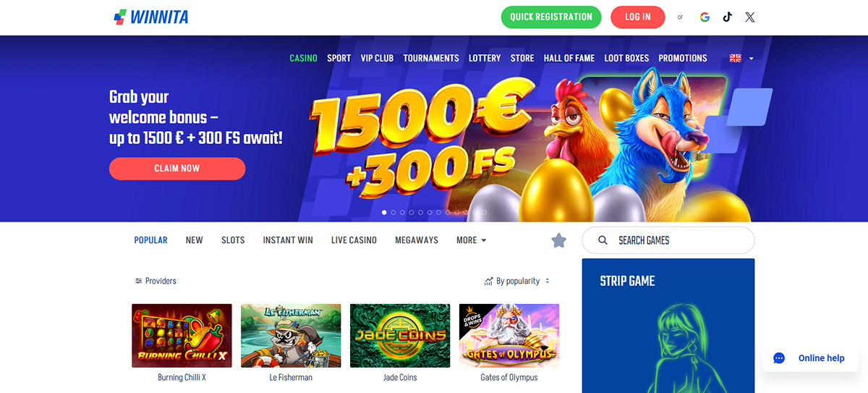868x393 pixels.
Task: Select the third banner carousel dot
Action: pyautogui.click(x=403, y=213)
